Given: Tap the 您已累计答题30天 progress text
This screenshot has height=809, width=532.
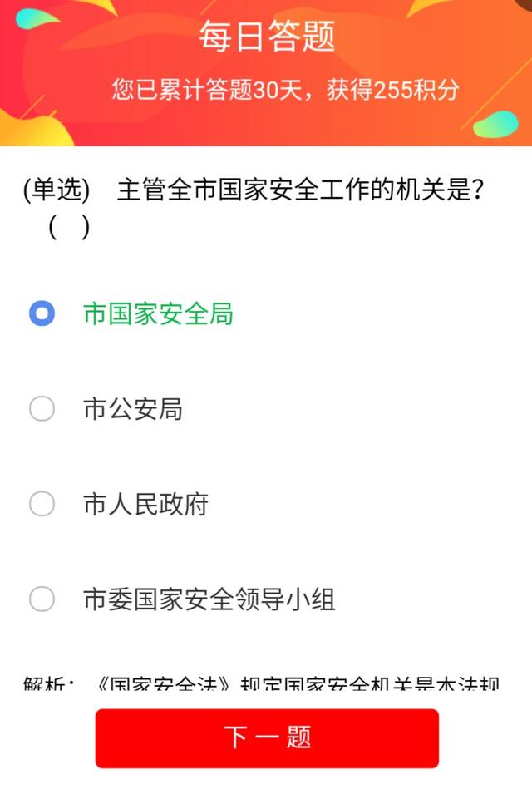Looking at the screenshot, I should (210, 90).
